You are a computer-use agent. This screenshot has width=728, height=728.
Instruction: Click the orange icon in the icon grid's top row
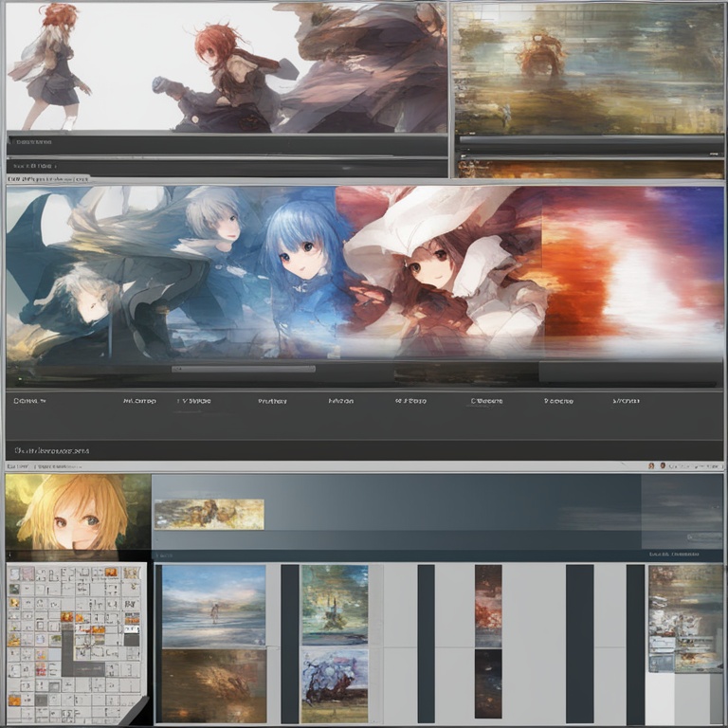coord(111,573)
